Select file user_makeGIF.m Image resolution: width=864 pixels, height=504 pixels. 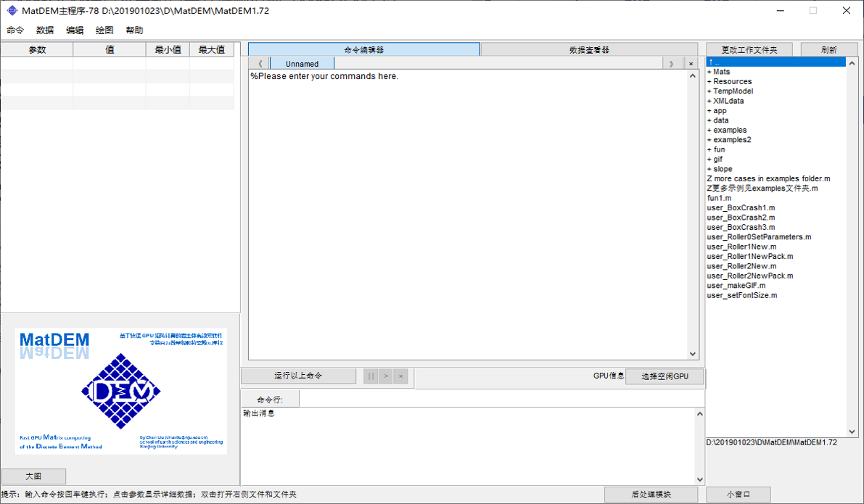775,286
